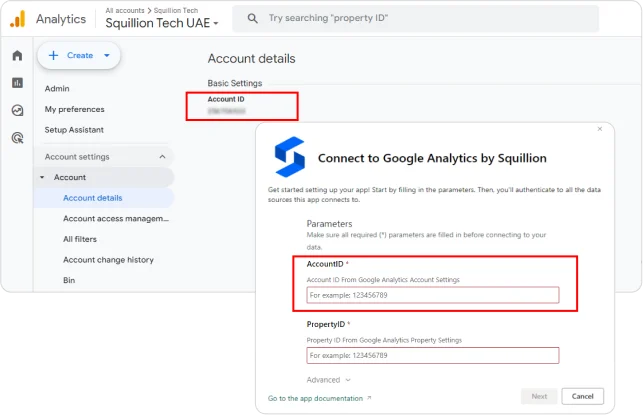Click the Account details page heading
This screenshot has height=415, width=643.
[x=251, y=59]
